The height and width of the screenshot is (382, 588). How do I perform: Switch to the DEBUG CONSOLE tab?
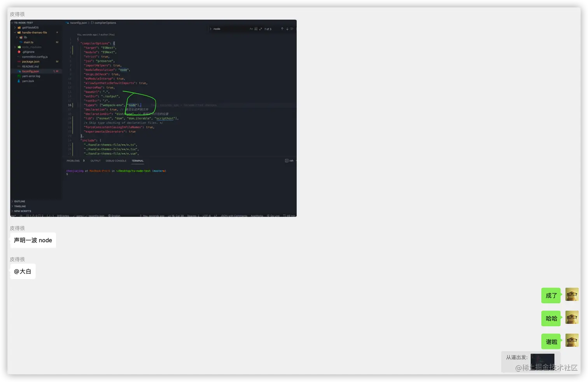coord(116,161)
